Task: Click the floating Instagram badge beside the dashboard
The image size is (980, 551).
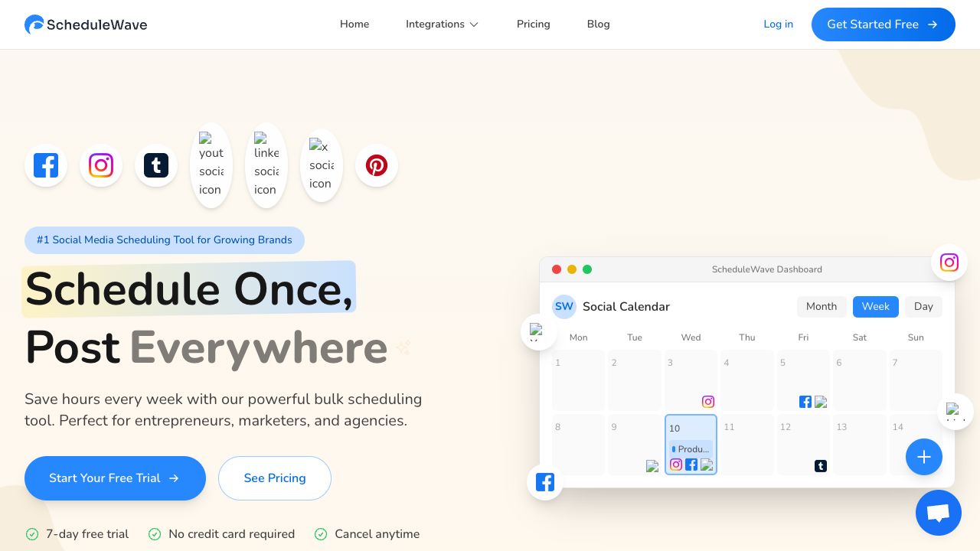Action: point(949,262)
